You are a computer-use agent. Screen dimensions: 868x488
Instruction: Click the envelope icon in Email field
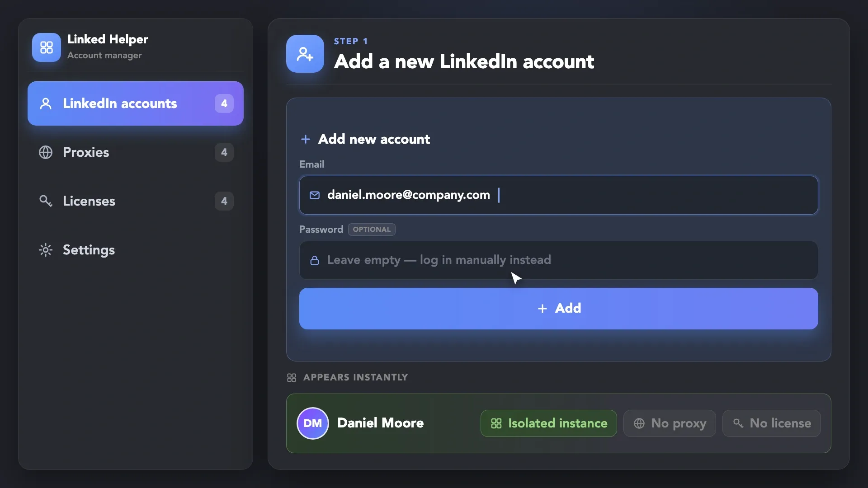tap(315, 195)
